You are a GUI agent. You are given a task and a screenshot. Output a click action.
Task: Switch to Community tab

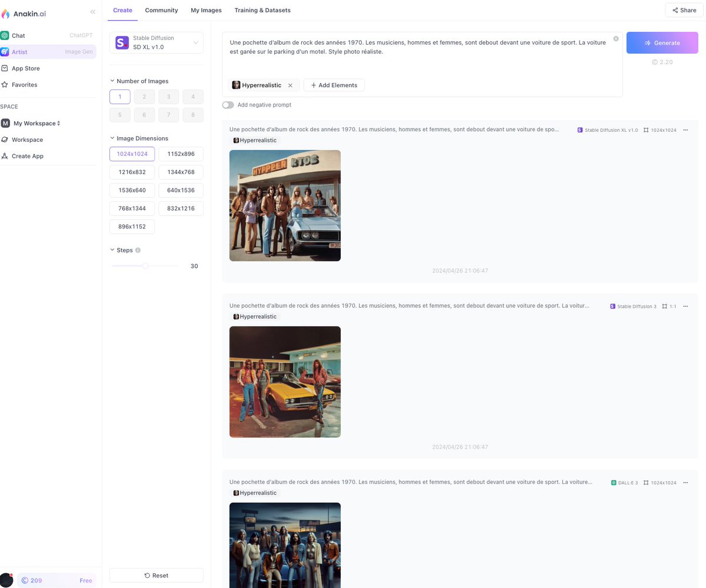(x=161, y=10)
